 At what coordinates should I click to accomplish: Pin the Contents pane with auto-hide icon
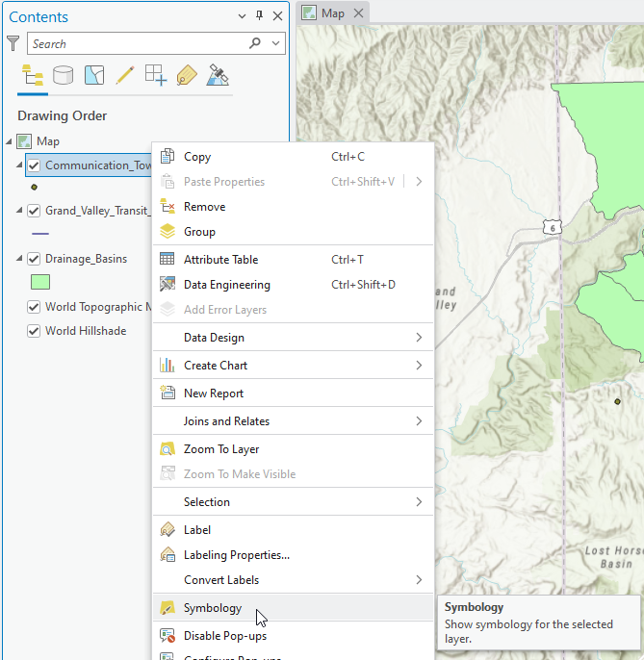click(259, 16)
